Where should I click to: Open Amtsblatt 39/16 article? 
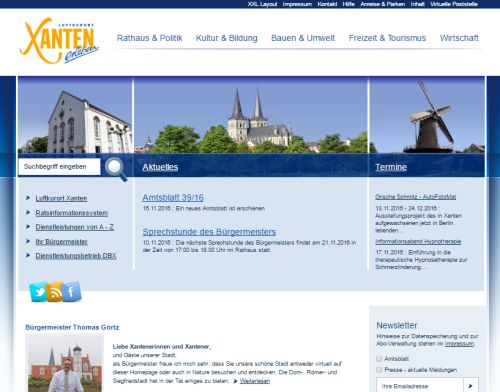coord(173,198)
